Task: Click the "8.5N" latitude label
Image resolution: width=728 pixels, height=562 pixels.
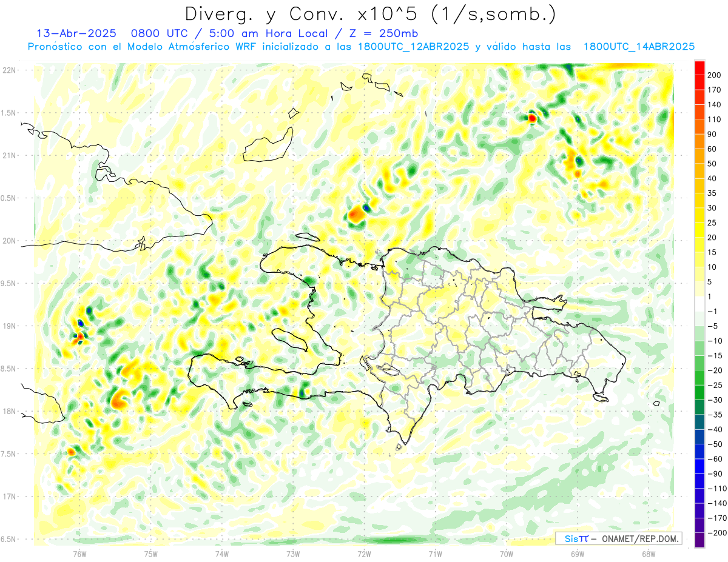Action: click(x=9, y=369)
